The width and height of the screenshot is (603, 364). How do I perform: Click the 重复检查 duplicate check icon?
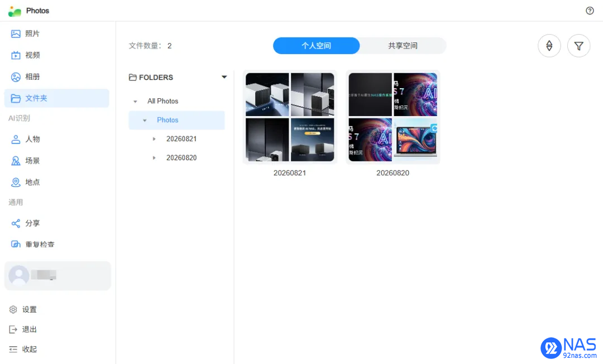(16, 244)
